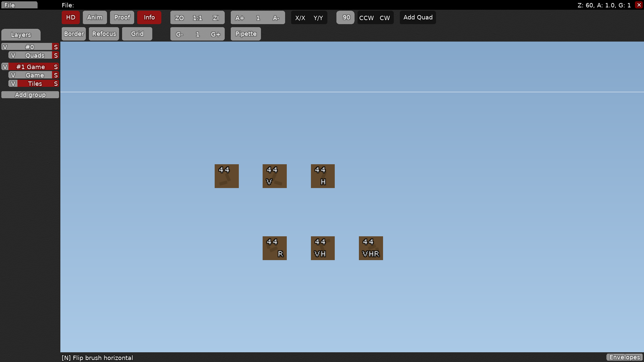
Task: Rotate brush counter-clockwise with CCW
Action: click(x=366, y=18)
